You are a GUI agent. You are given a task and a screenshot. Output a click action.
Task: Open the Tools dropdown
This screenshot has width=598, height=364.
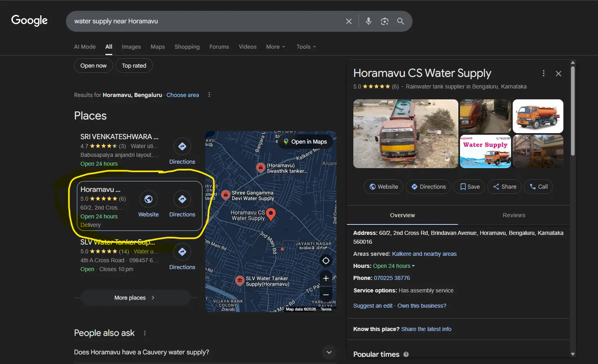306,47
